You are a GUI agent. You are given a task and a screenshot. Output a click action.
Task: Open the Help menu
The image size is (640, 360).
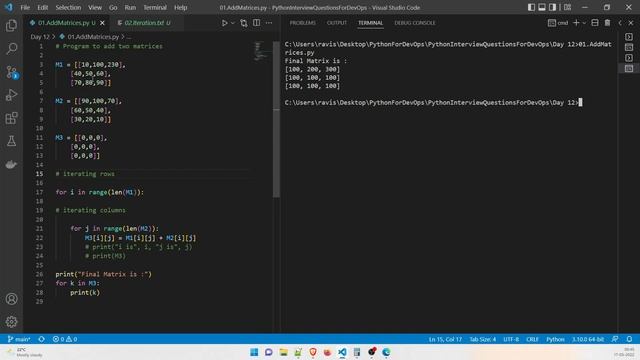[x=180, y=7]
